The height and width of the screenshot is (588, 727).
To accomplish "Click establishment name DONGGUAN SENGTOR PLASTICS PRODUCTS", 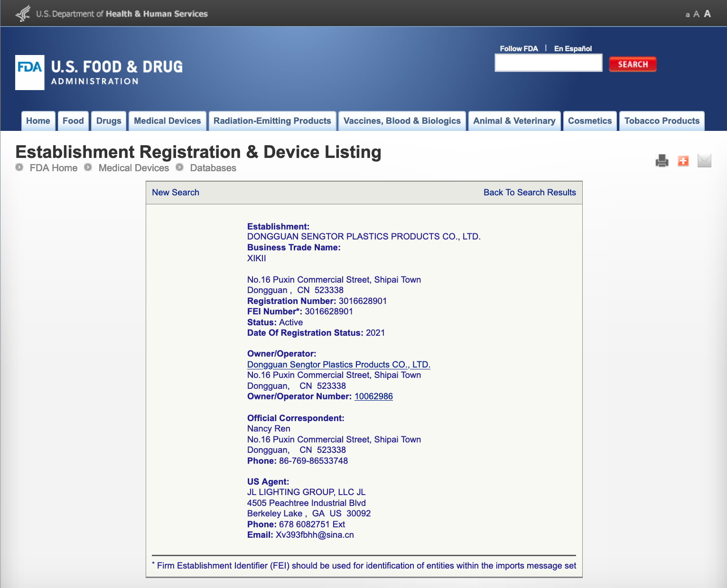I will coord(364,237).
